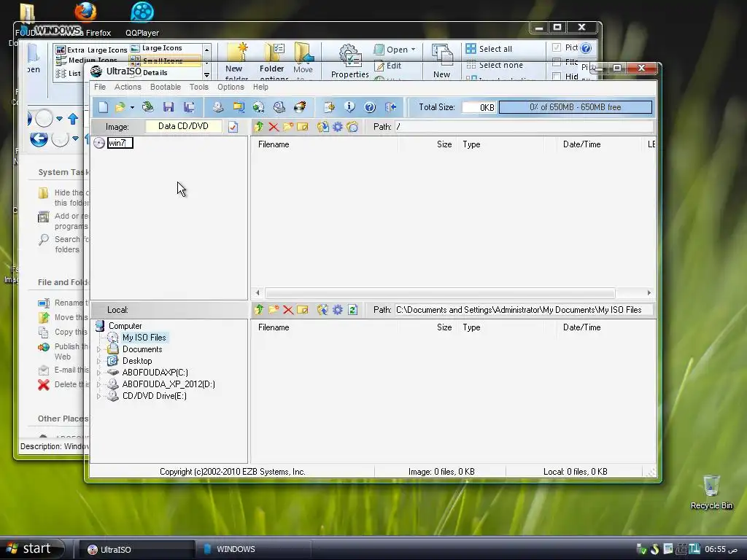The height and width of the screenshot is (560, 747).
Task: Sort image list by Size column header
Action: pyautogui.click(x=427, y=144)
